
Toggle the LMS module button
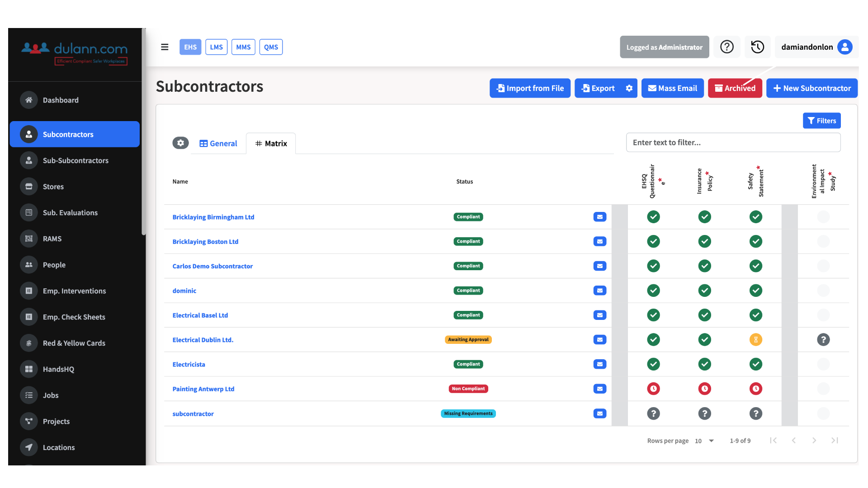point(216,47)
